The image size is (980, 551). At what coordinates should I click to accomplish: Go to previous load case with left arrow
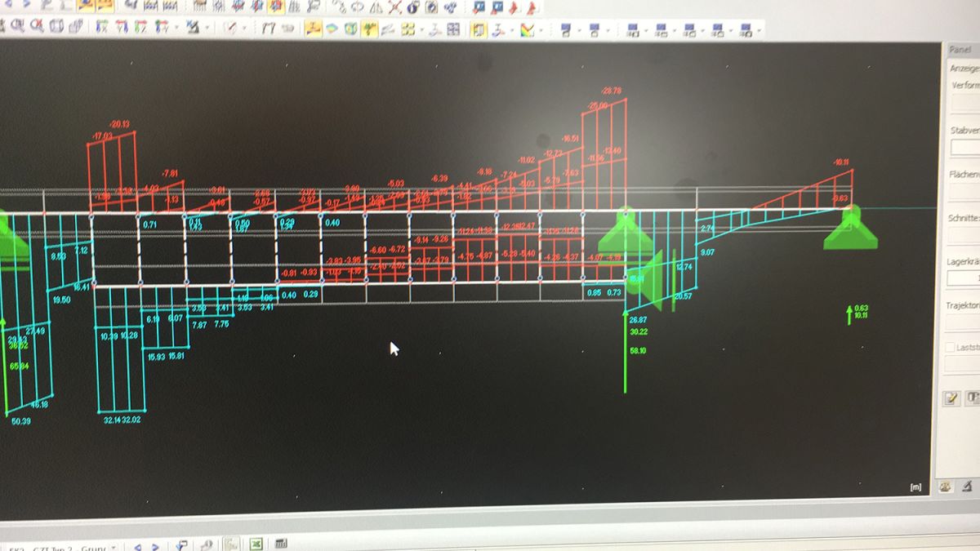click(x=136, y=546)
